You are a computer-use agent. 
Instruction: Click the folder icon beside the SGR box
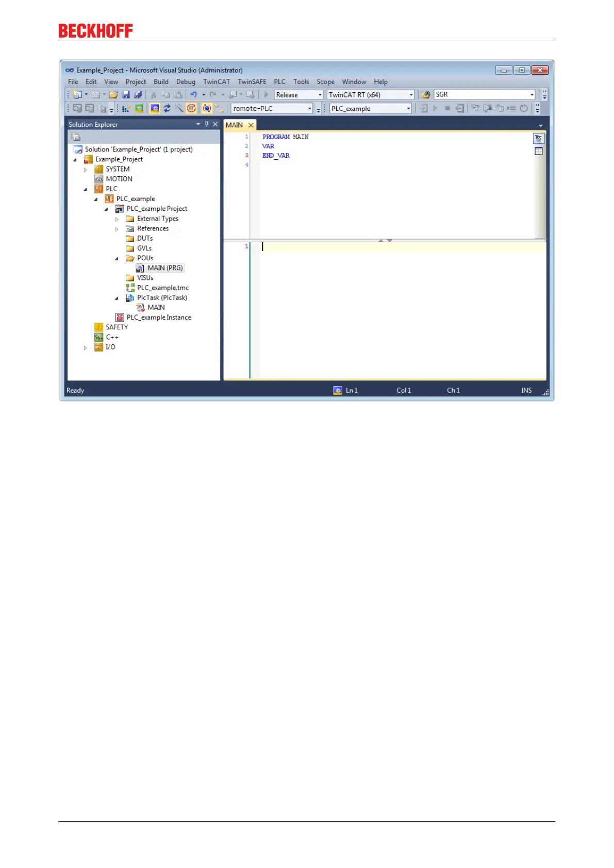coord(426,95)
